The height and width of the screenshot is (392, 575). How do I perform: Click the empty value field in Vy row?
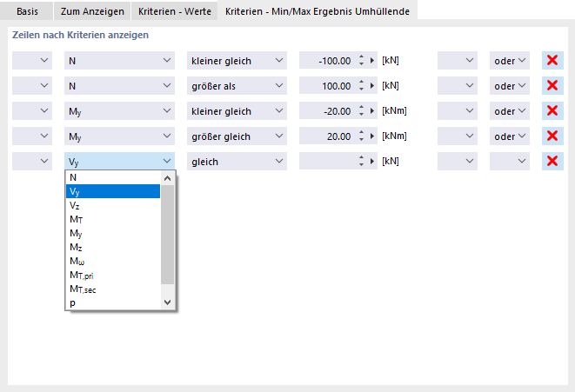pyautogui.click(x=326, y=162)
